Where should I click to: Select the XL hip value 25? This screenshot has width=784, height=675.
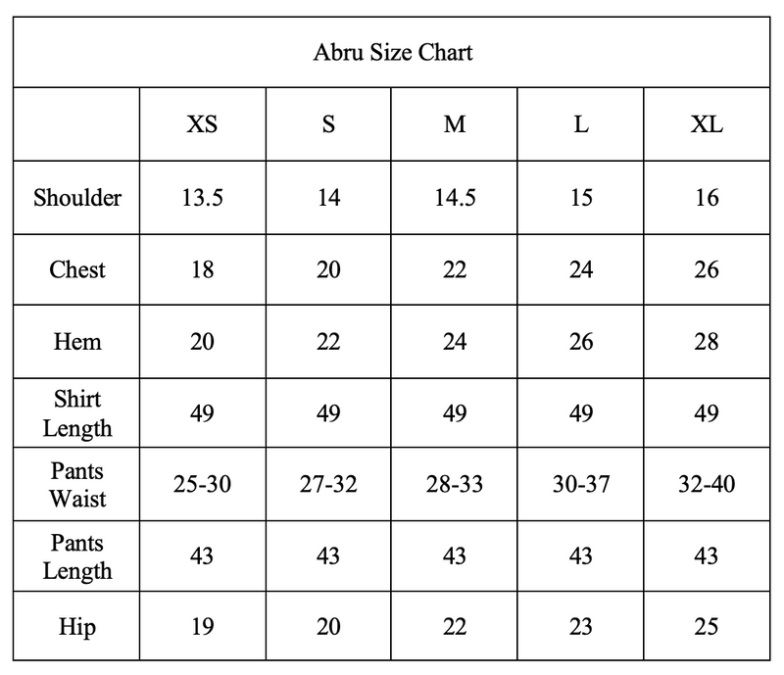707,626
